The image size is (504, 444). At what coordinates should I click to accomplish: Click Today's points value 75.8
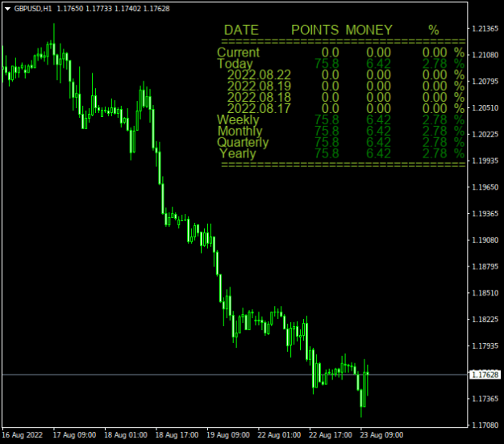[x=327, y=64]
